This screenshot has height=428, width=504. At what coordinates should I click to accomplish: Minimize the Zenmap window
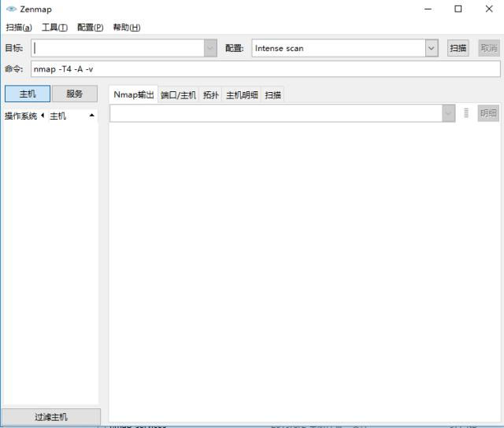tap(428, 9)
